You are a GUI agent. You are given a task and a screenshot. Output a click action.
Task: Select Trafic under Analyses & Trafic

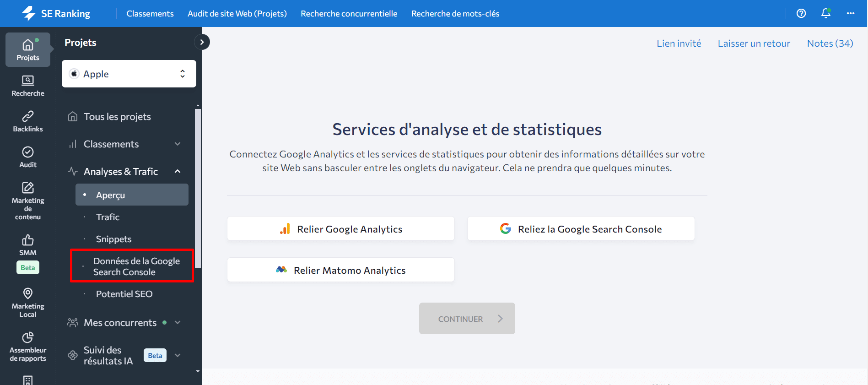tap(108, 217)
